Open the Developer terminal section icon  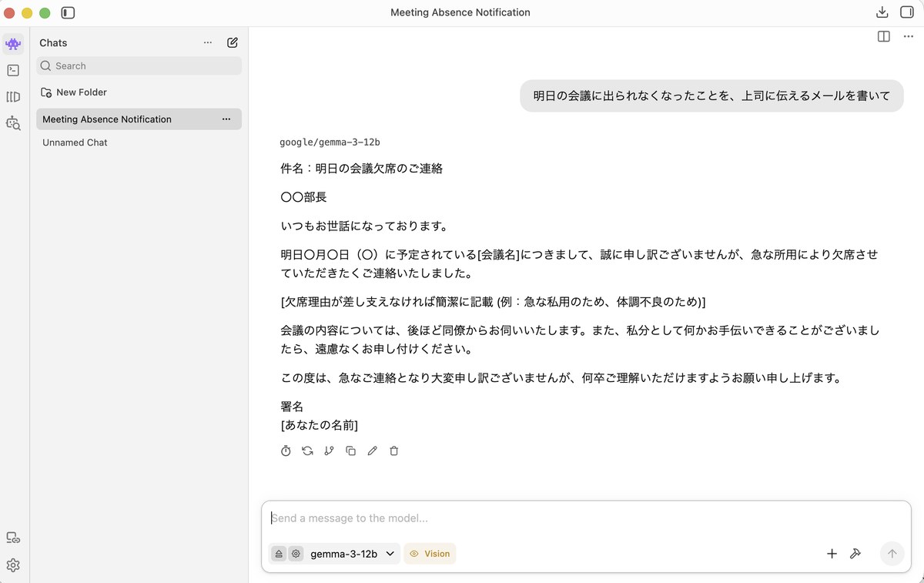point(13,70)
